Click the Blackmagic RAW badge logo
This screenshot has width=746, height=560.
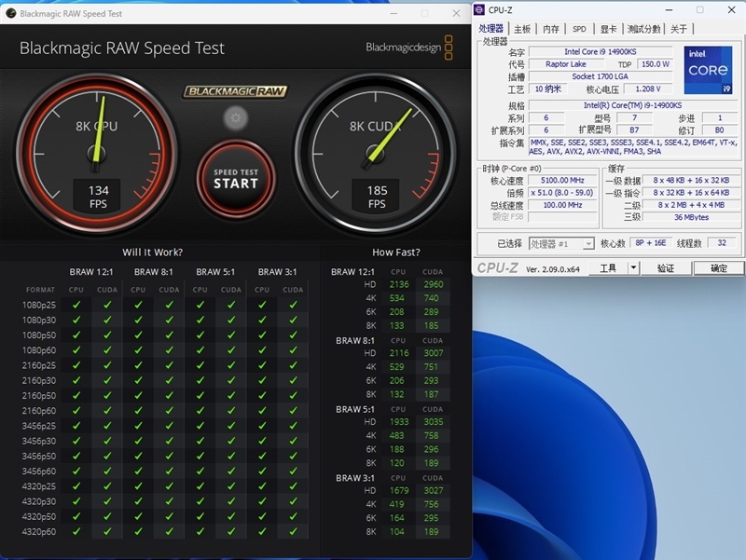[235, 91]
